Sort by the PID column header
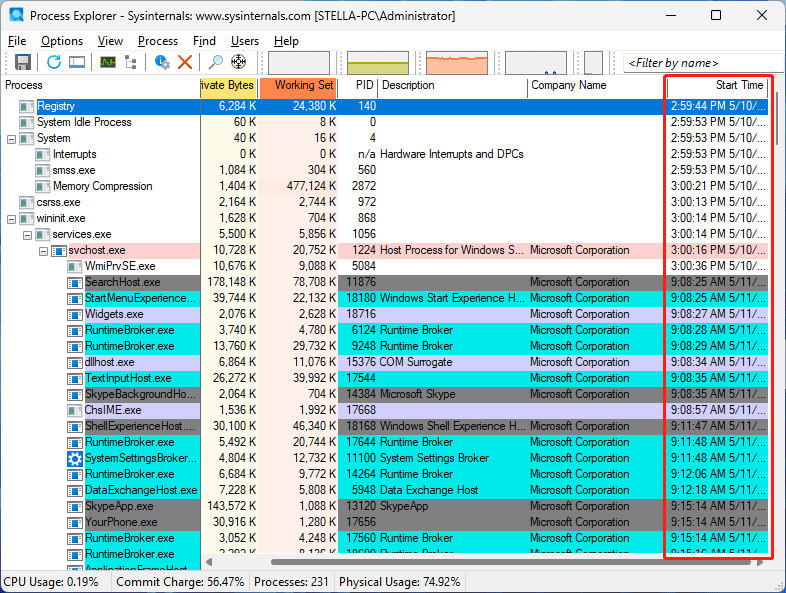The height and width of the screenshot is (593, 786). point(357,85)
